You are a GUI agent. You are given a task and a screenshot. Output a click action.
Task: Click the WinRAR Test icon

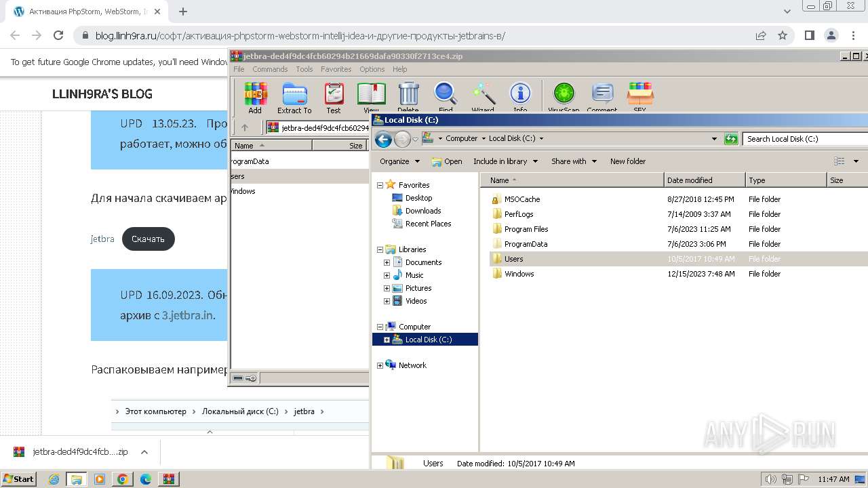click(334, 95)
